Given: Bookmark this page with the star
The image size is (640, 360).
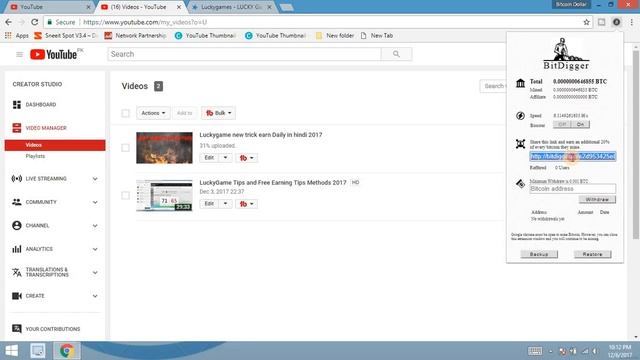Looking at the screenshot, I should click(587, 22).
